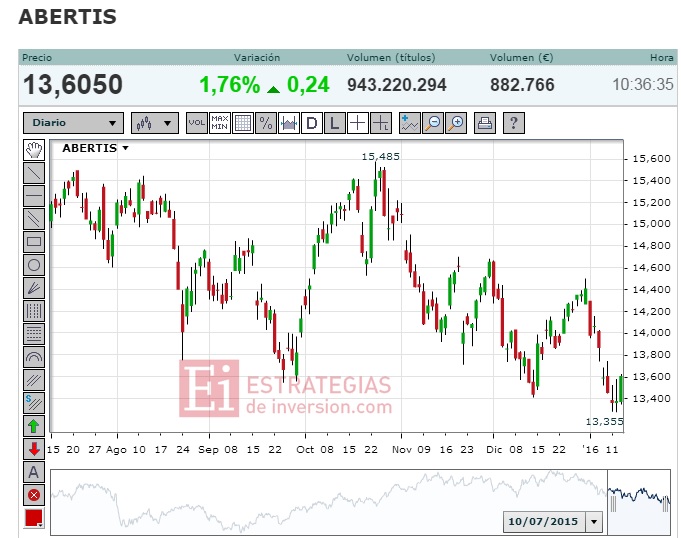The image size is (681, 538).
Task: Click the 13,6050 current price value
Action: (73, 84)
